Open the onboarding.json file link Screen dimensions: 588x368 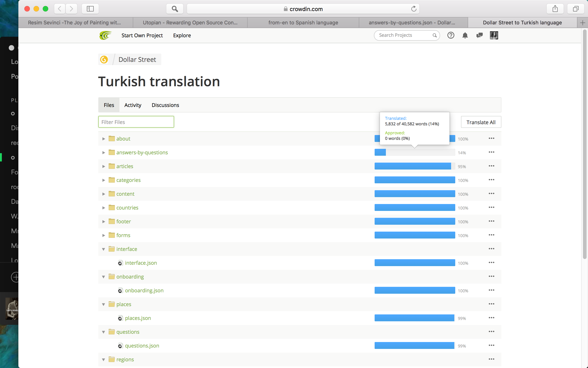144,290
